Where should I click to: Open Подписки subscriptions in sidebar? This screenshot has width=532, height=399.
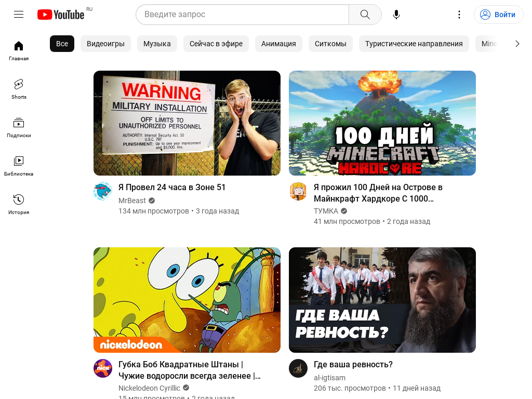[19, 128]
